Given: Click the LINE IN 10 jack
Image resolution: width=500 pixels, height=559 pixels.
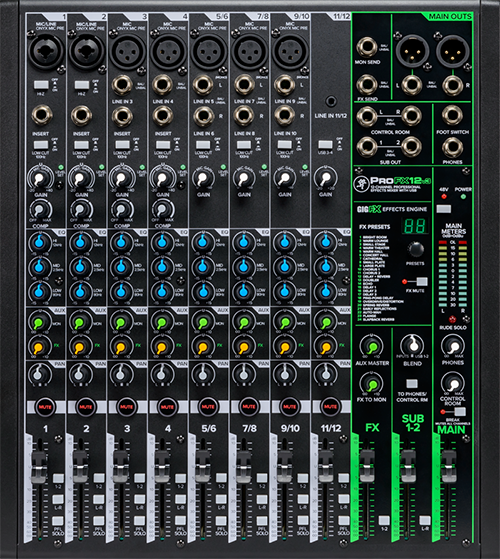Looking at the screenshot, I should 284,116.
